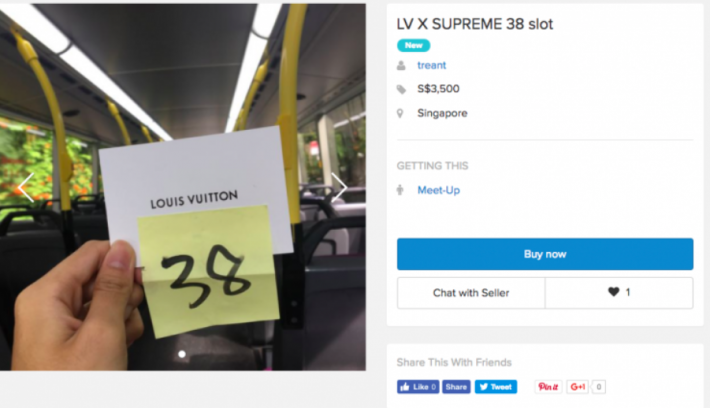Start Chat with Seller
This screenshot has height=408, width=710.
point(471,293)
